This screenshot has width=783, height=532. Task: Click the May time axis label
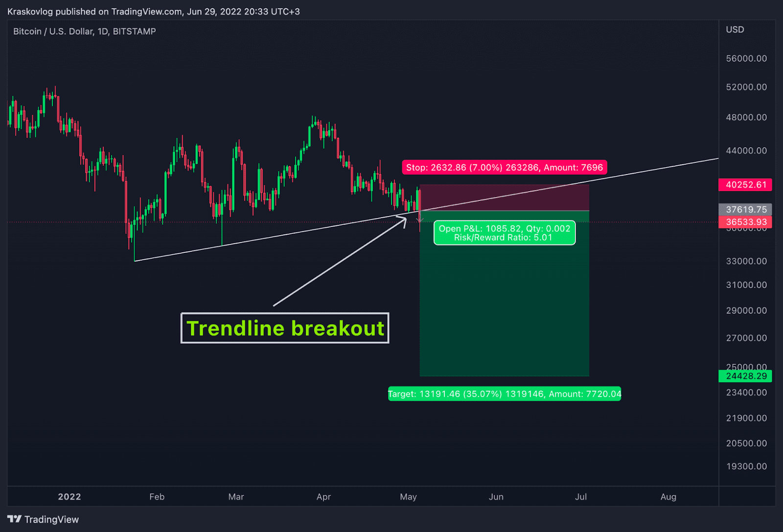tap(408, 497)
